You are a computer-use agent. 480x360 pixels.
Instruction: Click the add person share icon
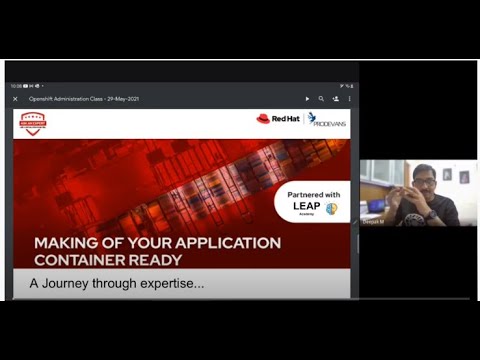pos(336,99)
